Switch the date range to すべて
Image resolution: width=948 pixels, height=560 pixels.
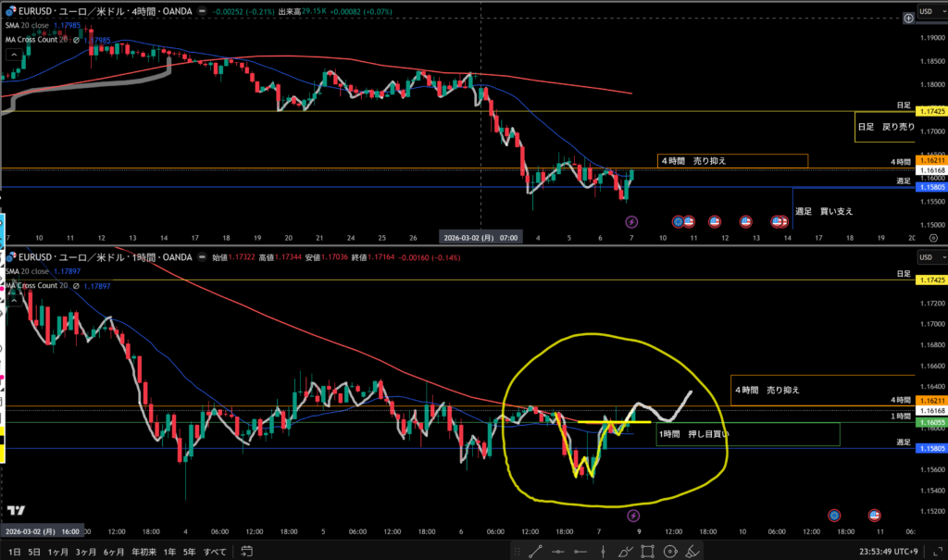(x=214, y=552)
